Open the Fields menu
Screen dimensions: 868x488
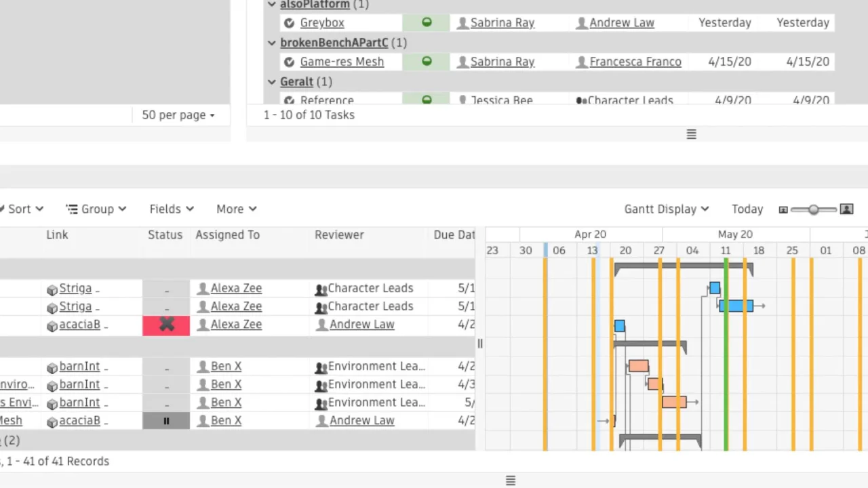172,209
